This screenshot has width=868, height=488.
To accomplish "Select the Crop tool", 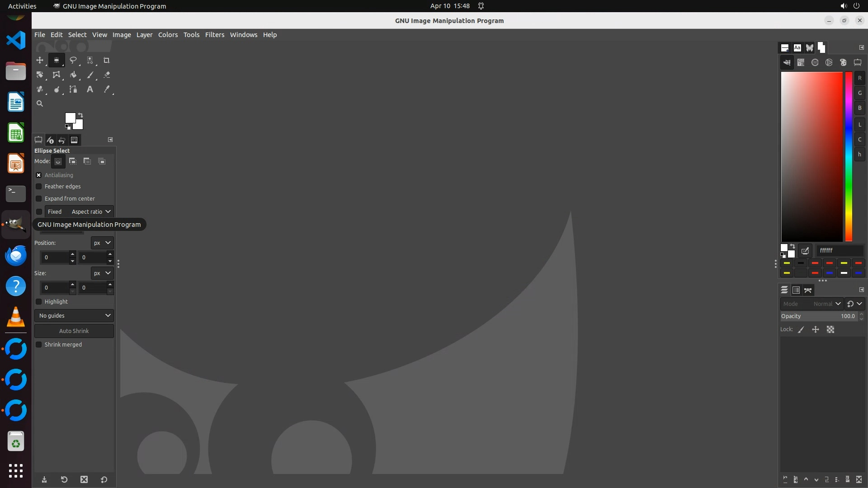I will [107, 60].
